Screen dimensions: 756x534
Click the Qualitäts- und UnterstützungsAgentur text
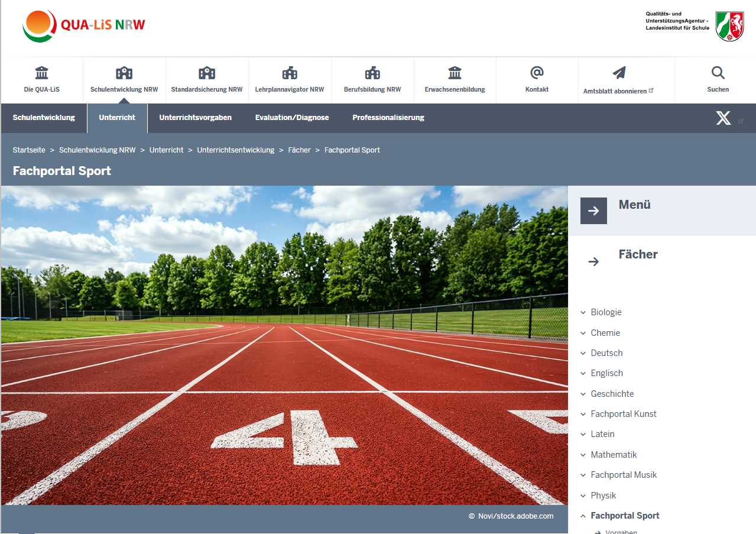(677, 21)
